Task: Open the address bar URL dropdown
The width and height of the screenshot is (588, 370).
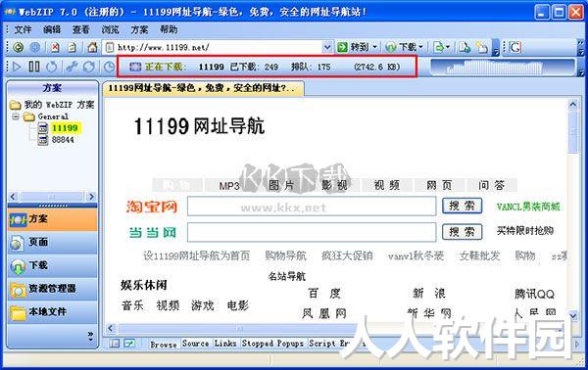Action: [327, 47]
